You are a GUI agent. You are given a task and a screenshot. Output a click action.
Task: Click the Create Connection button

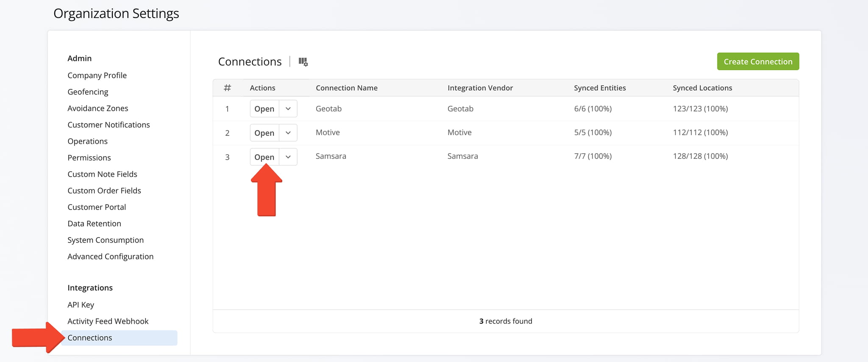click(x=758, y=61)
